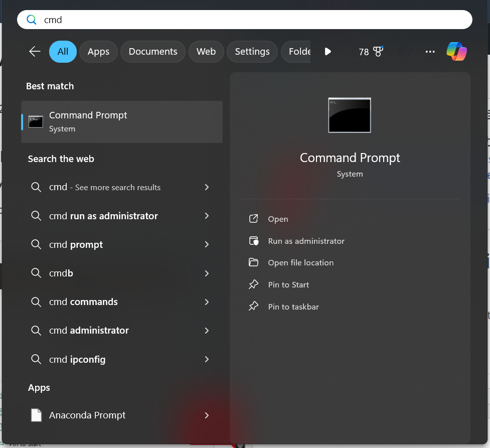Select the Web filter tab
The image size is (490, 448).
tap(206, 52)
